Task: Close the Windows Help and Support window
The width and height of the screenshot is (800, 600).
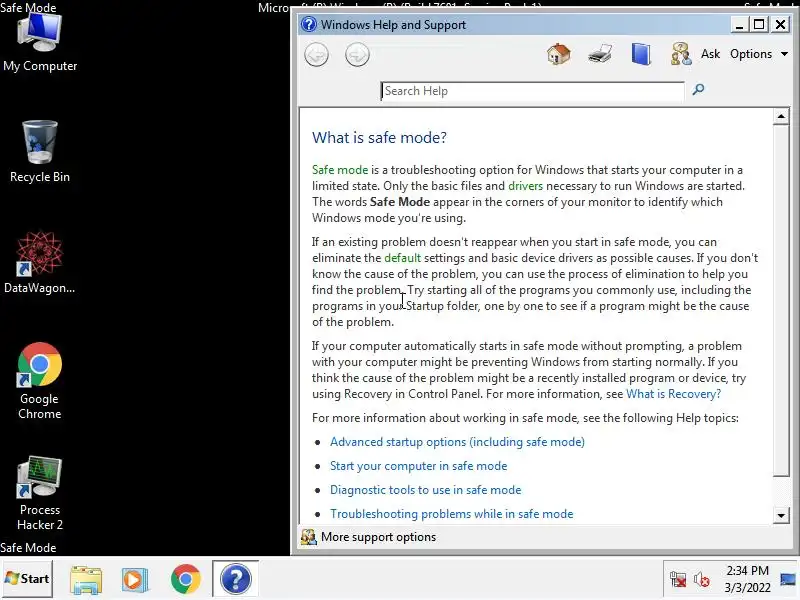Action: click(x=781, y=24)
